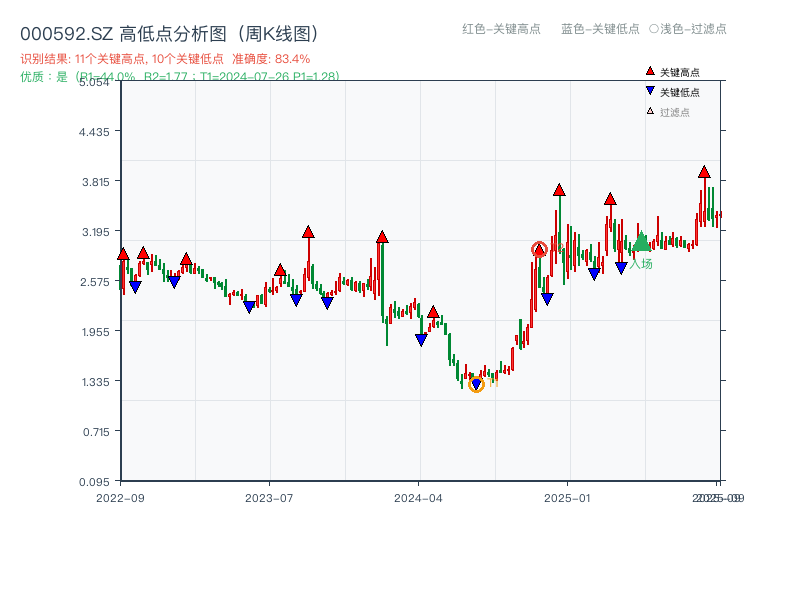Click the circled red marker above 入场 label
The width and height of the screenshot is (800, 600).
539,249
